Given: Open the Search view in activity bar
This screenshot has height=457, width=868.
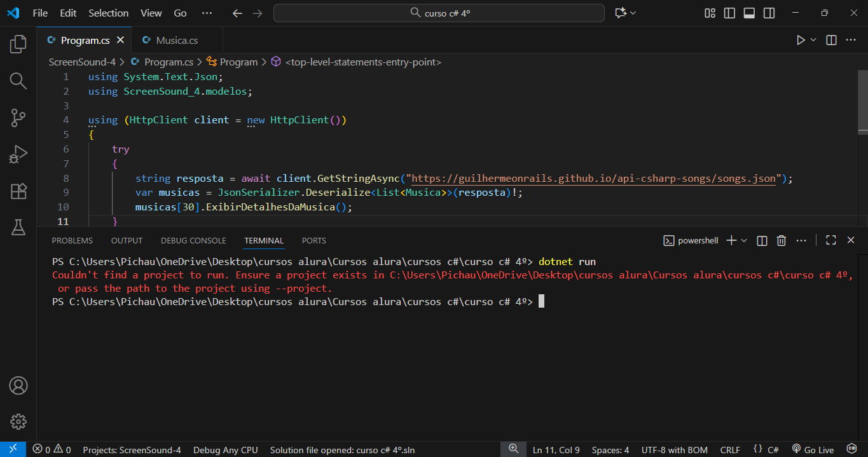Looking at the screenshot, I should coord(18,81).
